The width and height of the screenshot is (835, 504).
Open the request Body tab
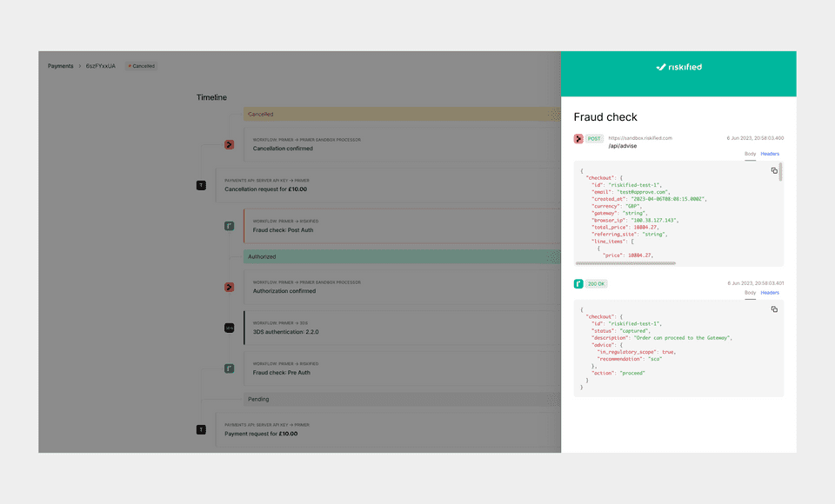750,154
